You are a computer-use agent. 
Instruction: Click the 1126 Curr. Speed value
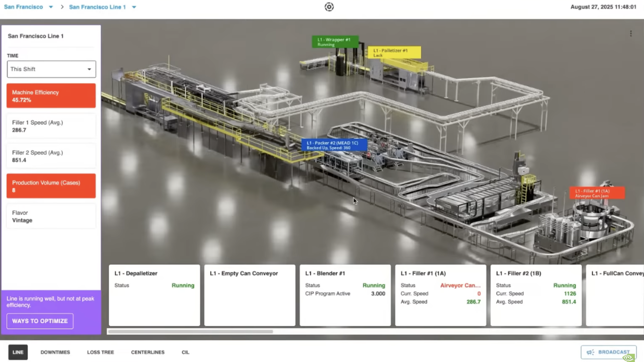coord(570,294)
